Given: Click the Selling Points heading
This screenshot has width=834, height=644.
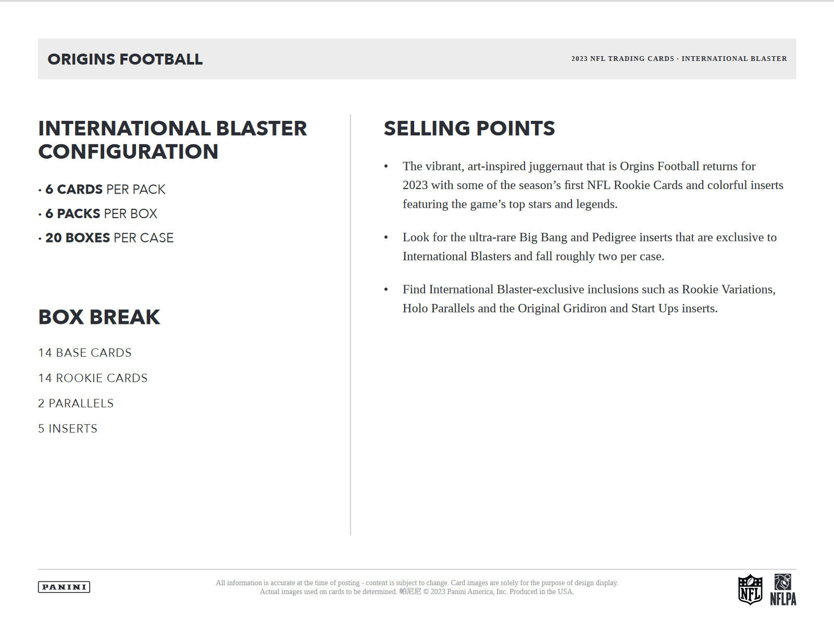Looking at the screenshot, I should [469, 129].
